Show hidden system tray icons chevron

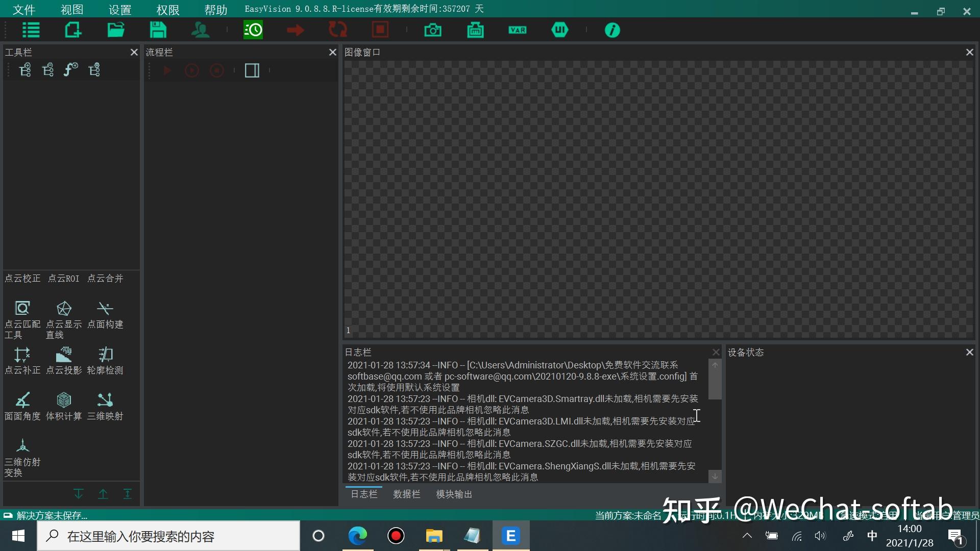tap(747, 536)
